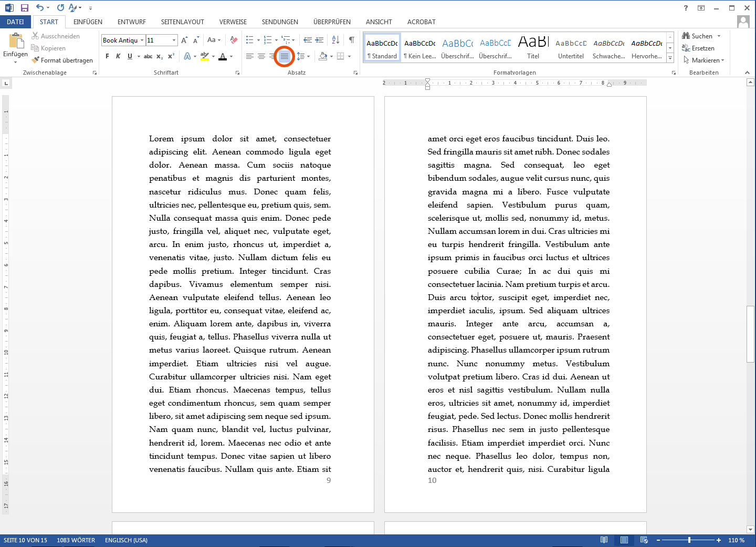Show or hide paragraph marks

[x=352, y=40]
